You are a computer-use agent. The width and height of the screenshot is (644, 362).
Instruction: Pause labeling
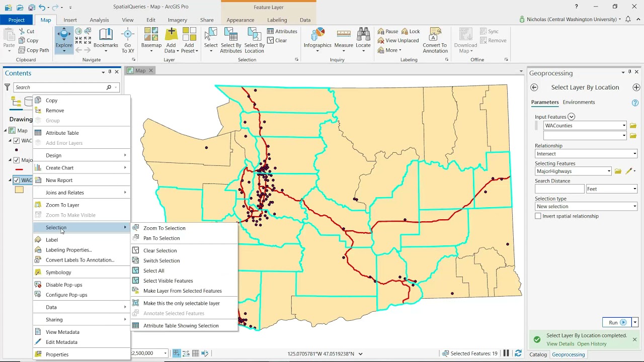(388, 31)
